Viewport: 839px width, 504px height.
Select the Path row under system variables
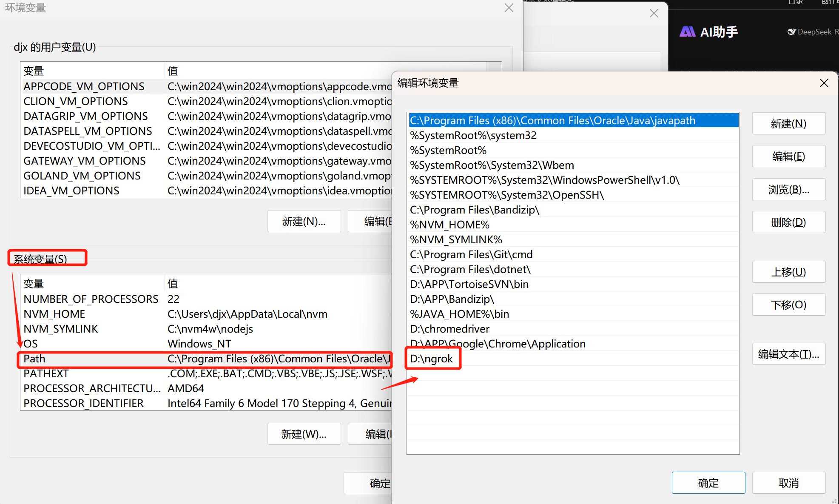tap(34, 359)
